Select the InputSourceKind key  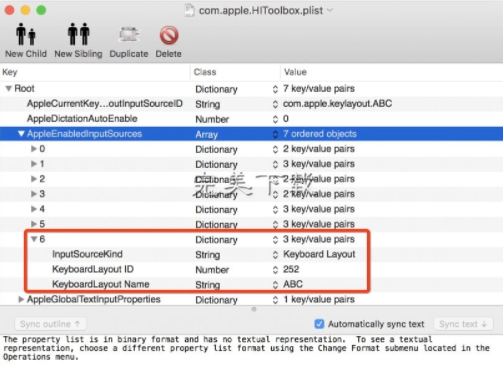pos(87,254)
